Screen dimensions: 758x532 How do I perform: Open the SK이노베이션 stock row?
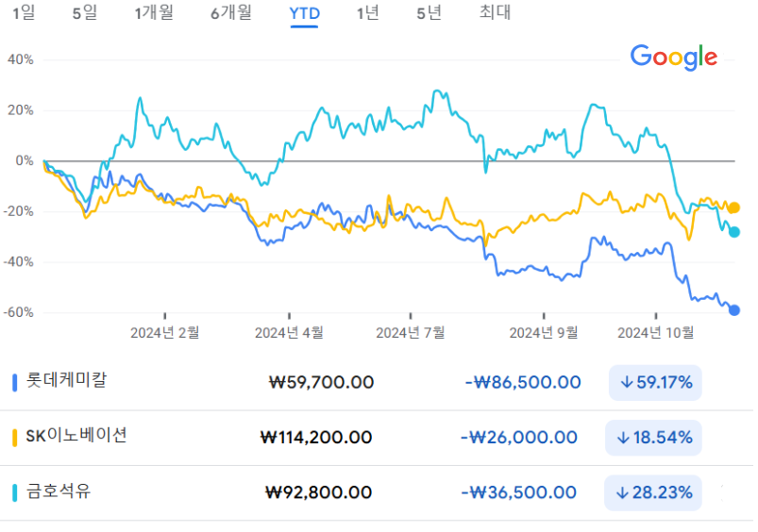click(x=377, y=438)
